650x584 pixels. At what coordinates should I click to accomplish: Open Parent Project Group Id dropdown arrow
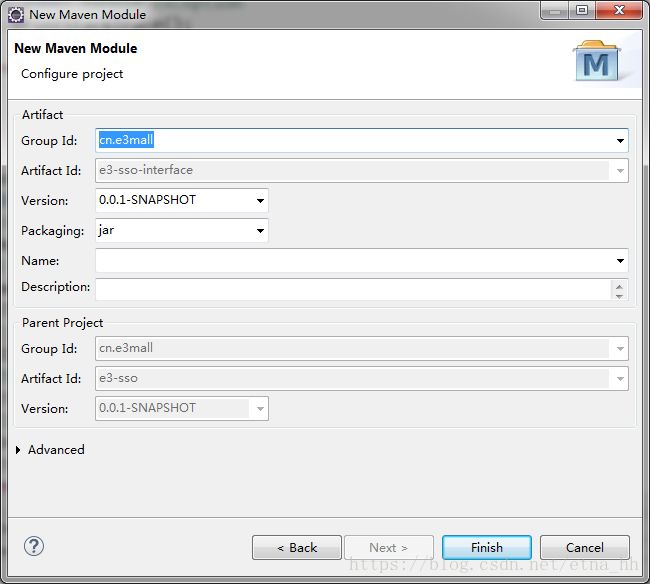(x=620, y=349)
